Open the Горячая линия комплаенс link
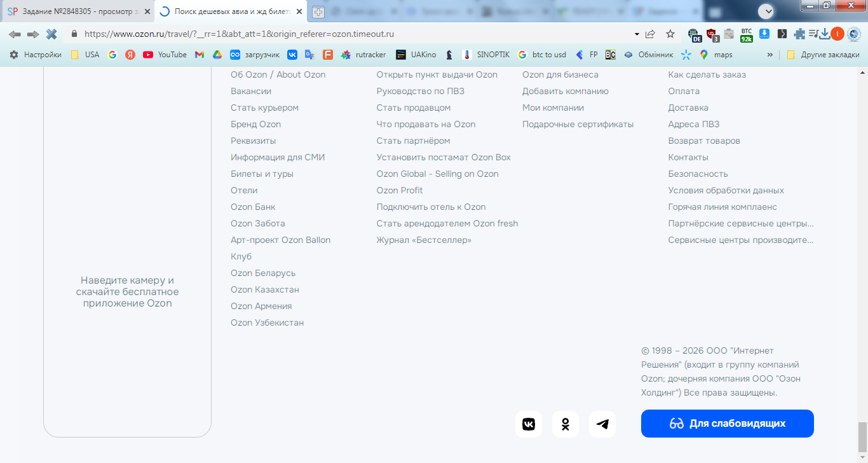Image resolution: width=868 pixels, height=463 pixels. pyautogui.click(x=722, y=207)
